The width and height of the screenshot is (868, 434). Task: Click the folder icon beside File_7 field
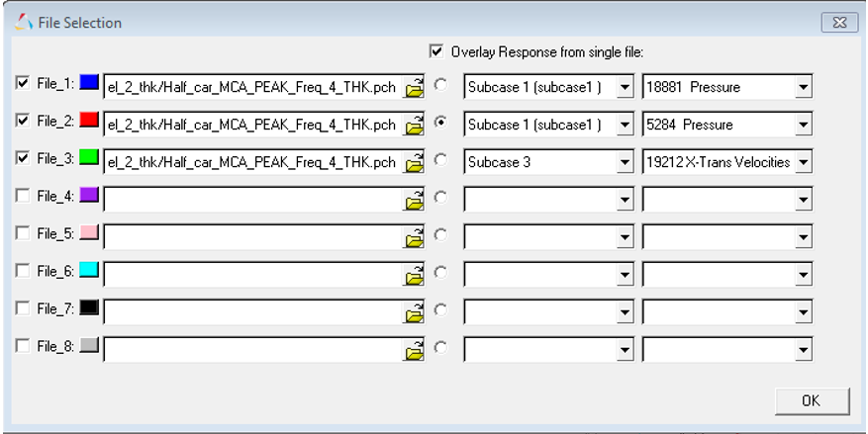415,311
